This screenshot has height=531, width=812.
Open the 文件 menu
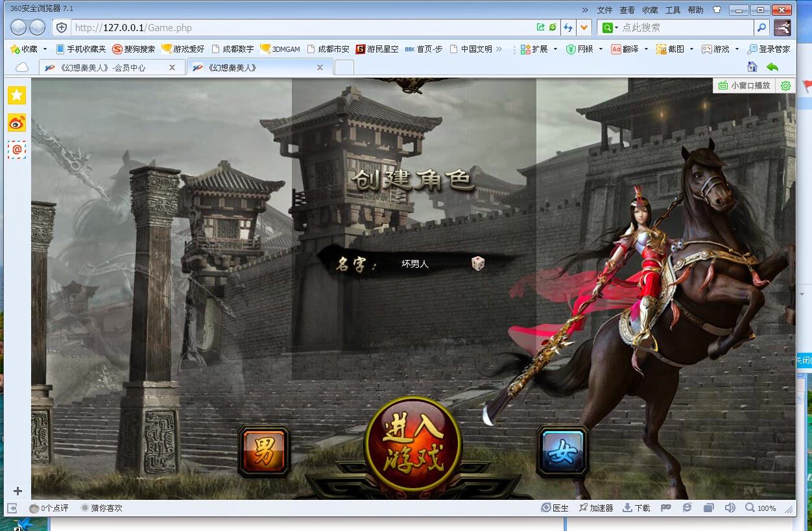click(604, 10)
